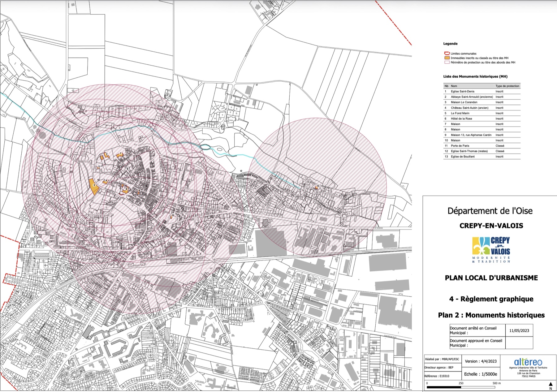Select the orange listed-buildings legend swatch
This screenshot has width=557, height=392.
tap(447, 58)
